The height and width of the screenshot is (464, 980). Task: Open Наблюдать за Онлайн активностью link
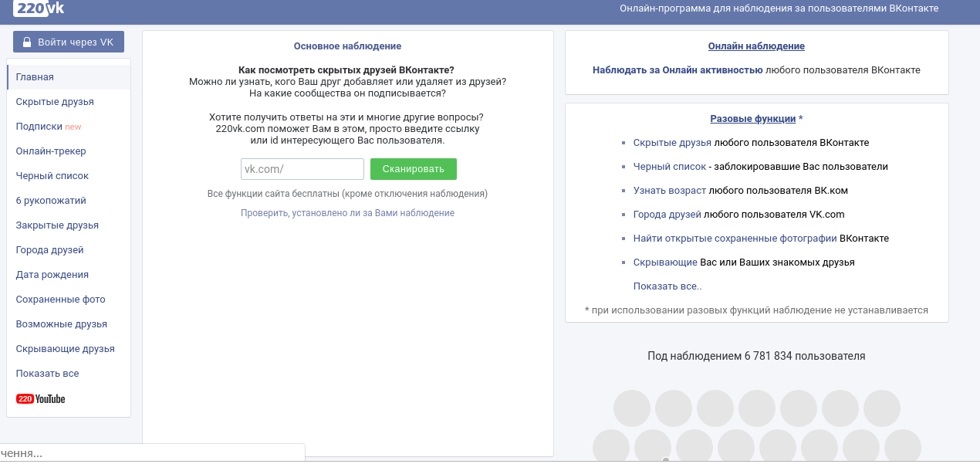pos(678,70)
